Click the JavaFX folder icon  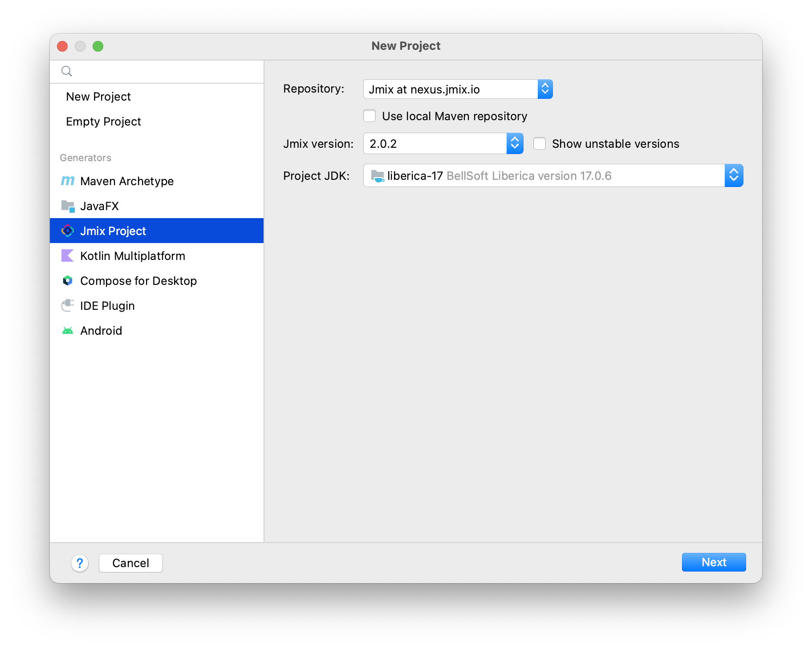point(68,206)
